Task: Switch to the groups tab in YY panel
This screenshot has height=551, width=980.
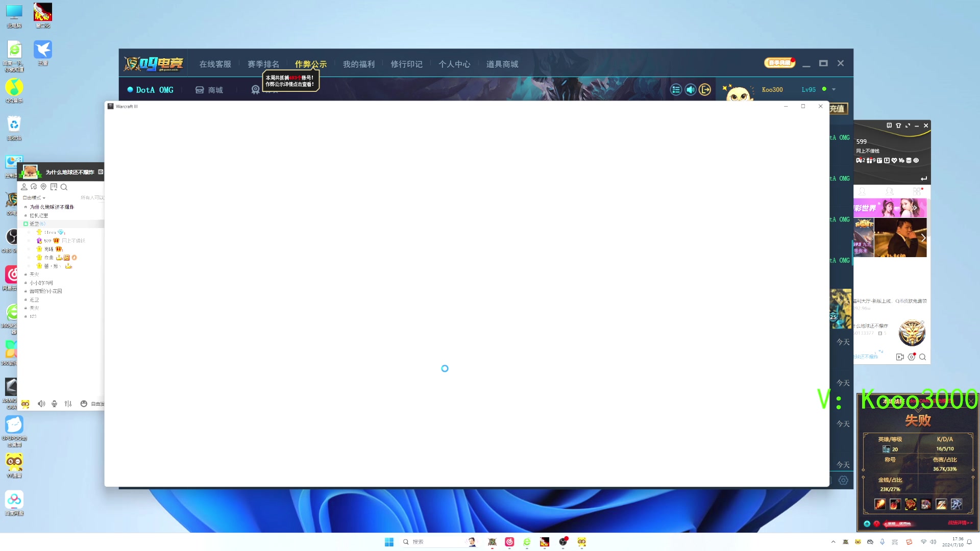Action: point(890,192)
